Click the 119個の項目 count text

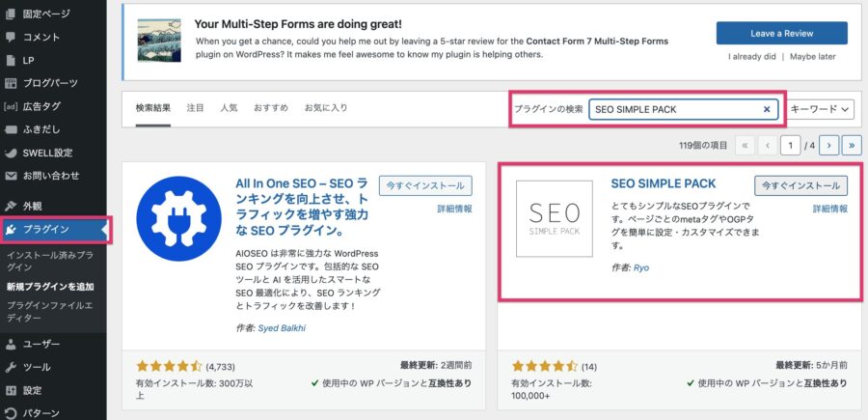click(703, 146)
